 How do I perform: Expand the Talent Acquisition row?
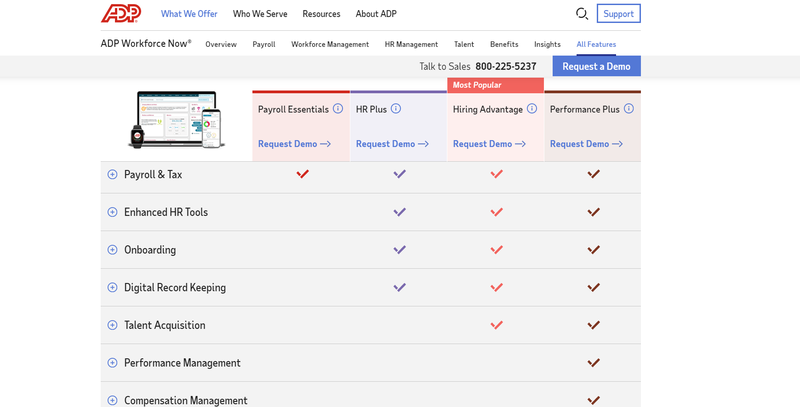(x=112, y=325)
